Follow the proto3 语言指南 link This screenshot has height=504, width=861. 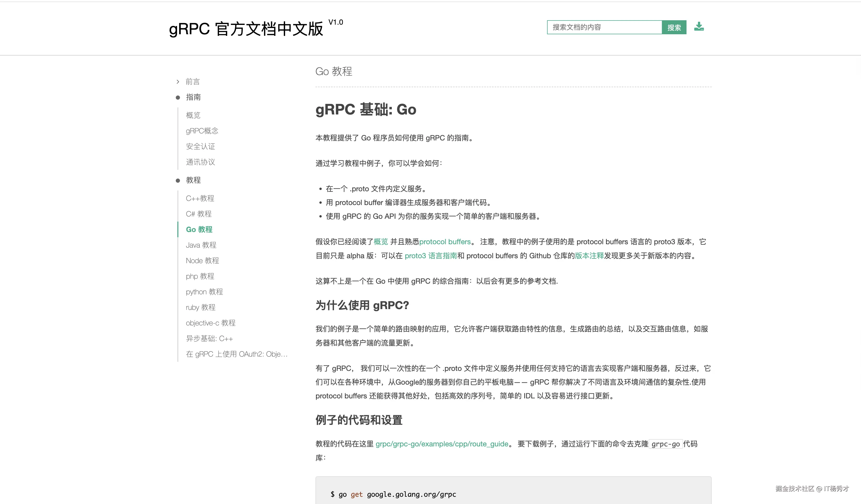431,256
